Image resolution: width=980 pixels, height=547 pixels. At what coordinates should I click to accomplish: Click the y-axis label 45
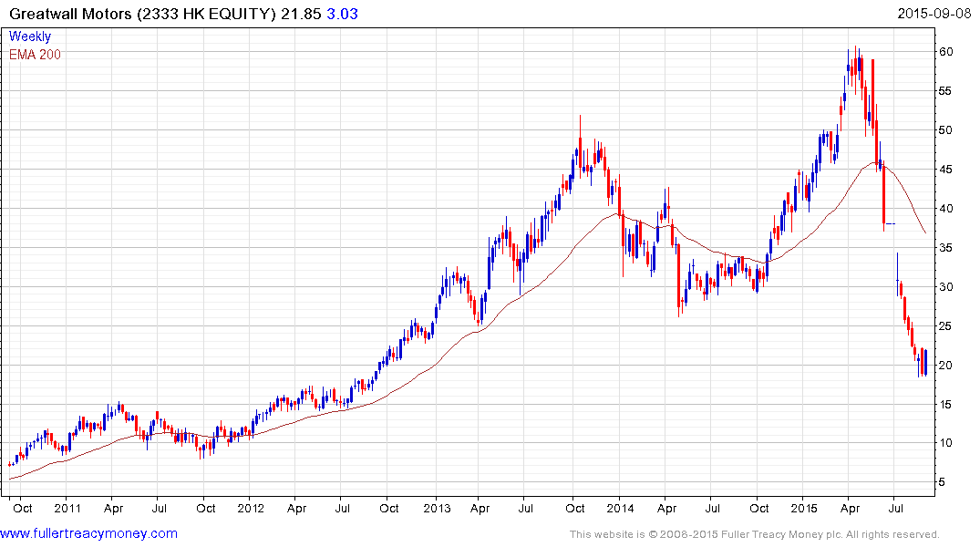(x=946, y=170)
